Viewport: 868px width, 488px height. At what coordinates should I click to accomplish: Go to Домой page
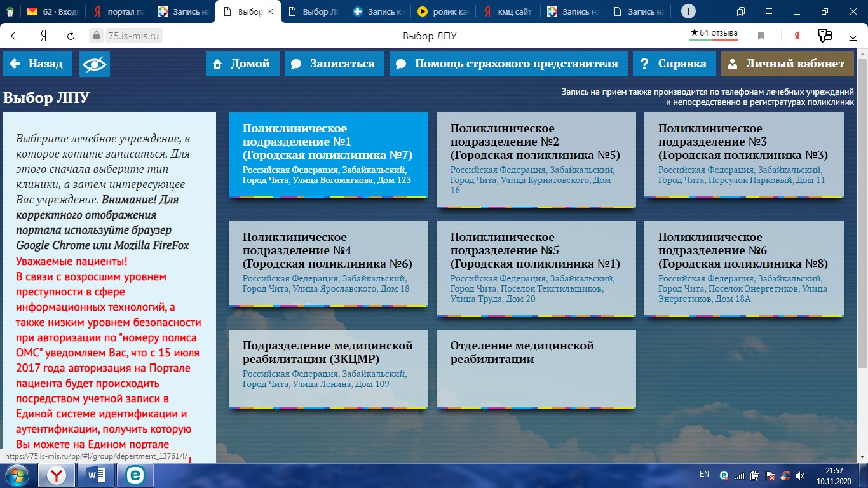[x=242, y=64]
